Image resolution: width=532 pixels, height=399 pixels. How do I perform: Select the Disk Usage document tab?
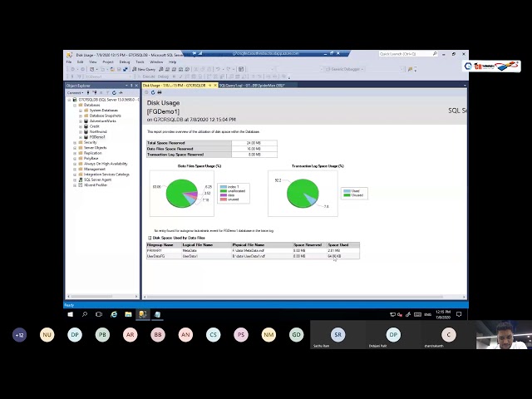(x=174, y=86)
